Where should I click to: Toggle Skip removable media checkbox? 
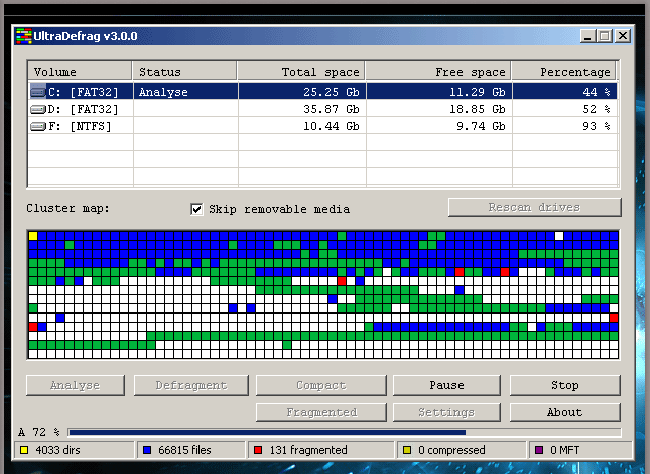coord(196,209)
